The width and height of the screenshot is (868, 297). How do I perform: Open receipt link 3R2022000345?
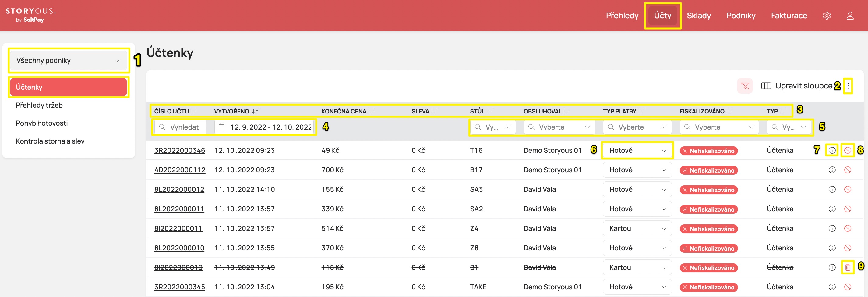tap(180, 287)
